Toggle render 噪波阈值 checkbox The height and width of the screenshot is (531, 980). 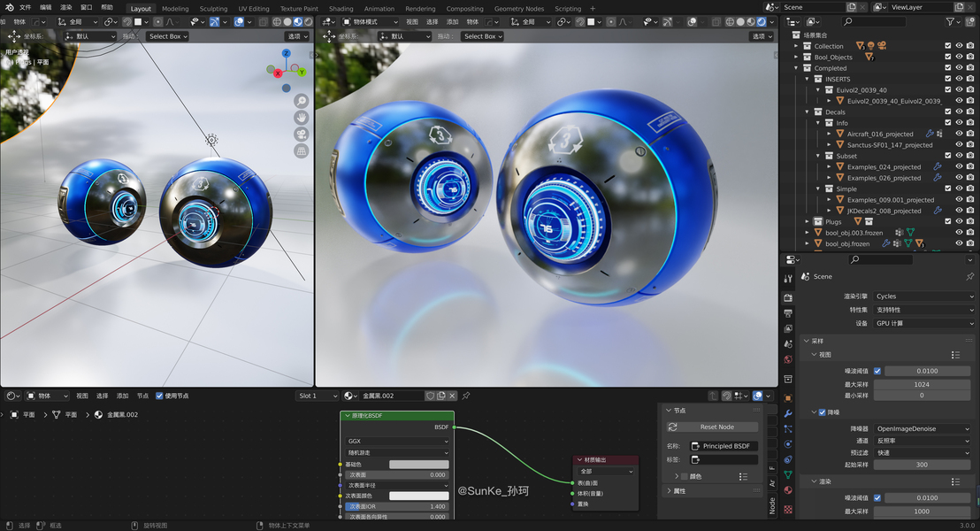click(x=877, y=498)
